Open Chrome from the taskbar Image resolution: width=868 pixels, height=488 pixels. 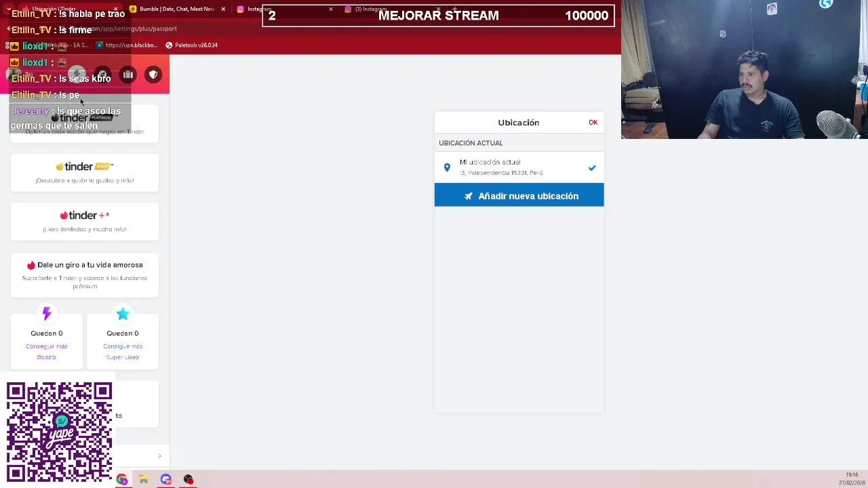tap(122, 479)
